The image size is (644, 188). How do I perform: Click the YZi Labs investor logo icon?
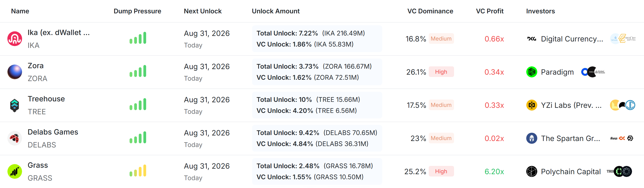pyautogui.click(x=532, y=105)
